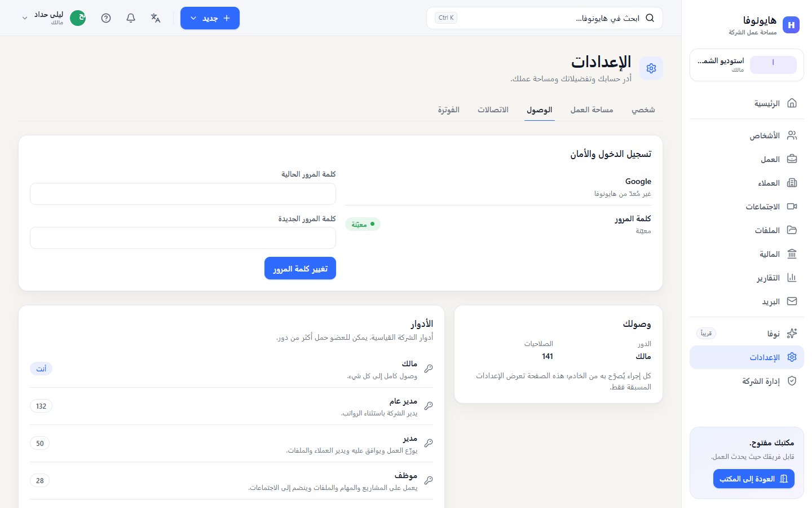
Task: Click the إدارة الشركة shield icon
Action: click(x=792, y=381)
